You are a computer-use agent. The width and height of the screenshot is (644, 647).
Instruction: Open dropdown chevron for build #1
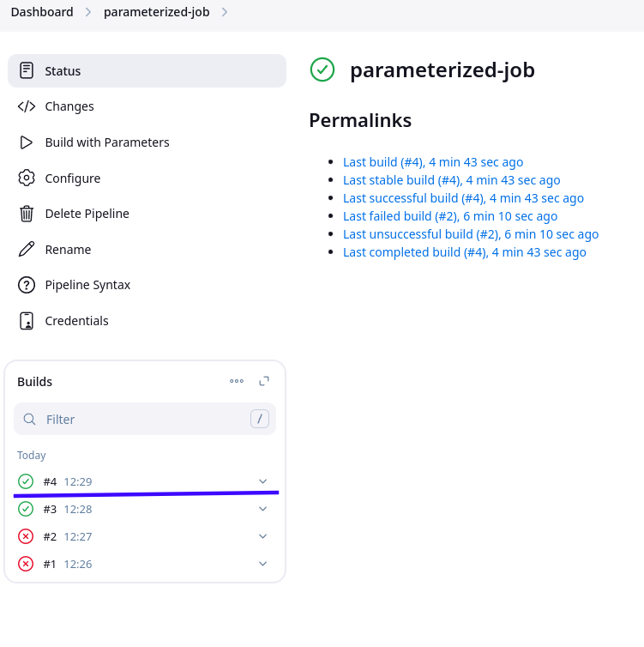(x=262, y=564)
